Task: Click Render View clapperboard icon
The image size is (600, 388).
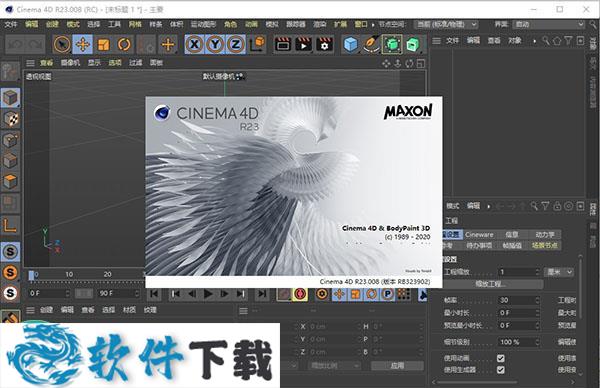Action: (283, 44)
